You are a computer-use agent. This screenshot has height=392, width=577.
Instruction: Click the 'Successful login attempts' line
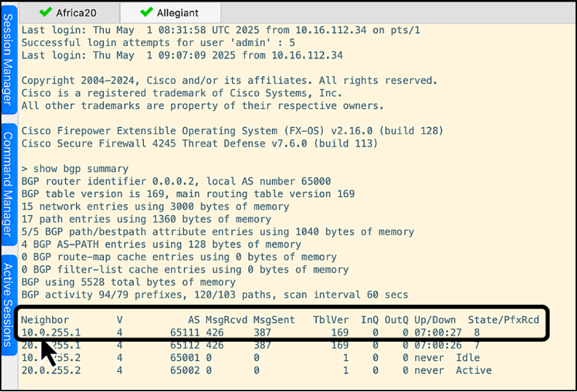[158, 43]
